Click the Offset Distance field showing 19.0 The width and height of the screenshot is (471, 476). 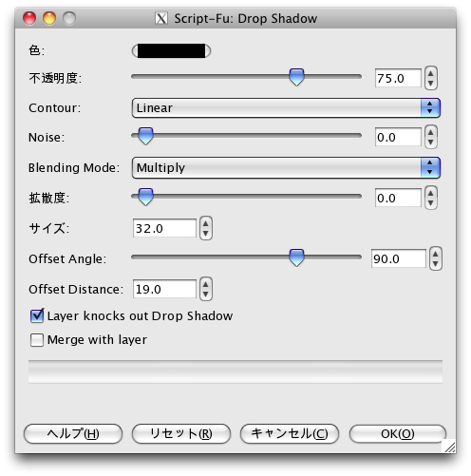(x=164, y=289)
